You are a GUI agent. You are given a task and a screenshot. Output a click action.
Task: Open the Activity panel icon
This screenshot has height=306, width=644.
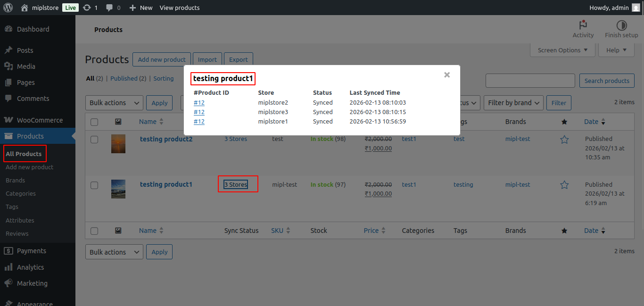583,25
